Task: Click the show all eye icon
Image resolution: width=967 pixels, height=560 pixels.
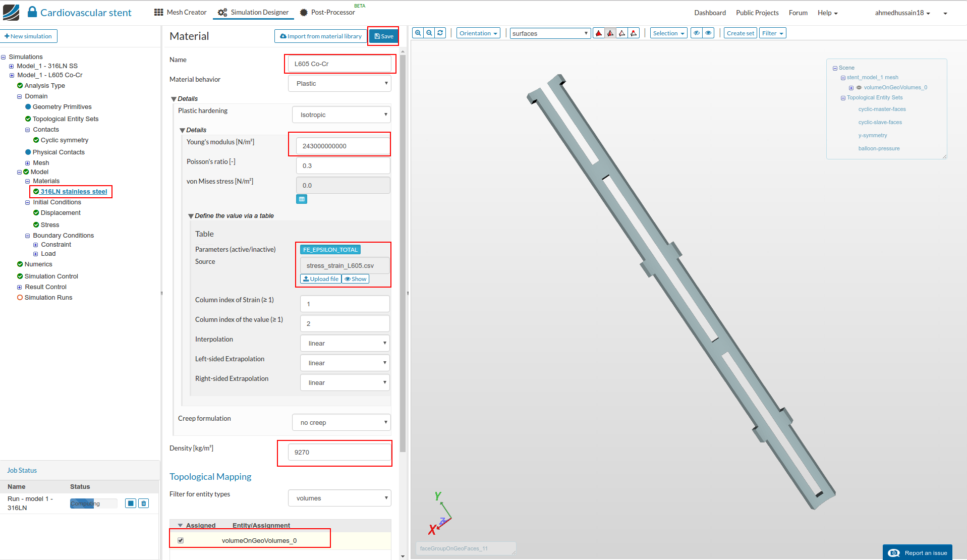Action: point(709,33)
